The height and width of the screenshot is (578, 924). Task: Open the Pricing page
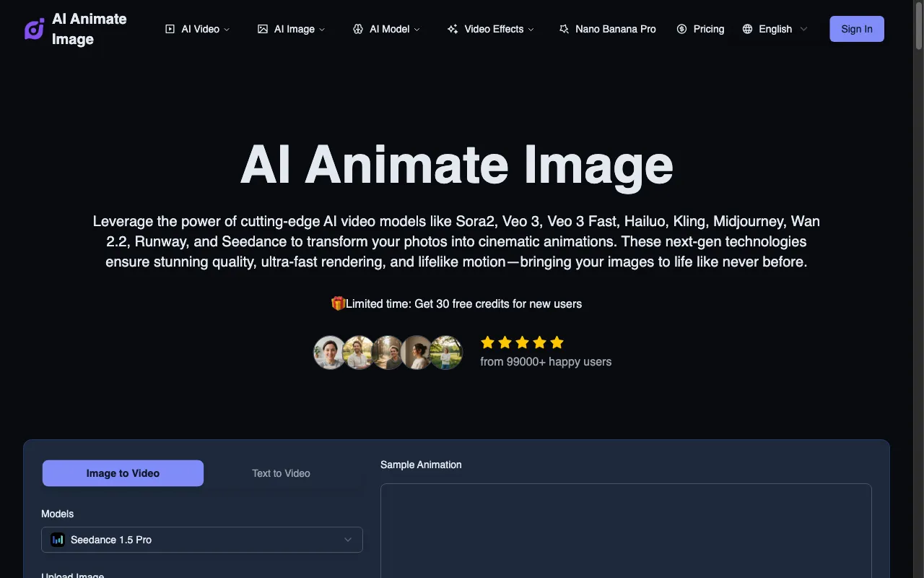700,29
